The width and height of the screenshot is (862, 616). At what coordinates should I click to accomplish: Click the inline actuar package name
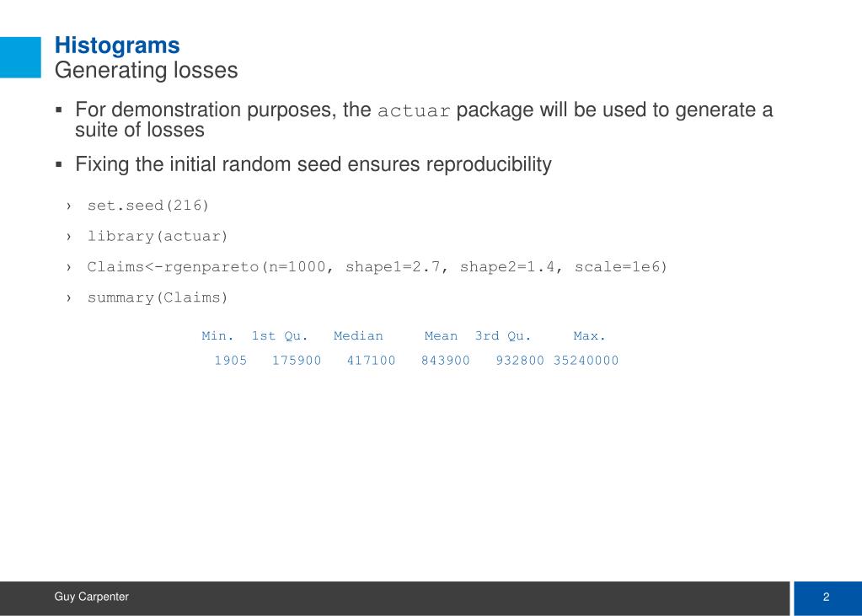tap(414, 110)
